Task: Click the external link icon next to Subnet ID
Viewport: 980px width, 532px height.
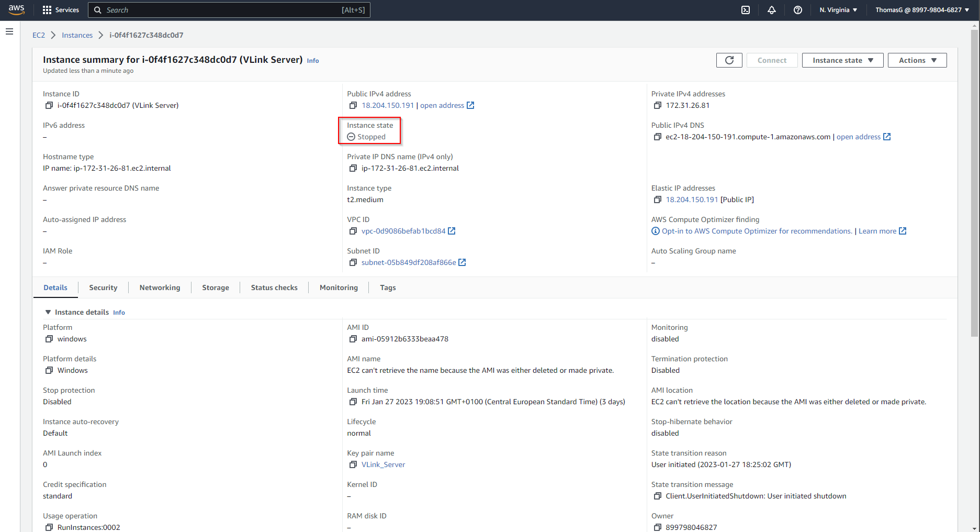Action: [x=462, y=262]
